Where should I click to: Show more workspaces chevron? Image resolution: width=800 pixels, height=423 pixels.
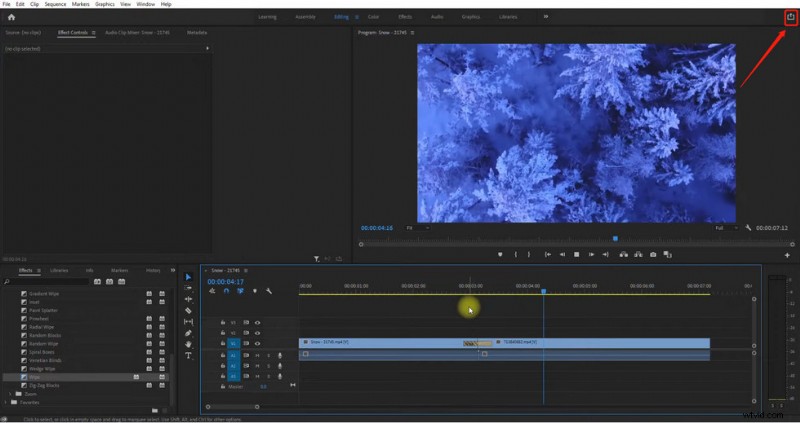tap(545, 17)
